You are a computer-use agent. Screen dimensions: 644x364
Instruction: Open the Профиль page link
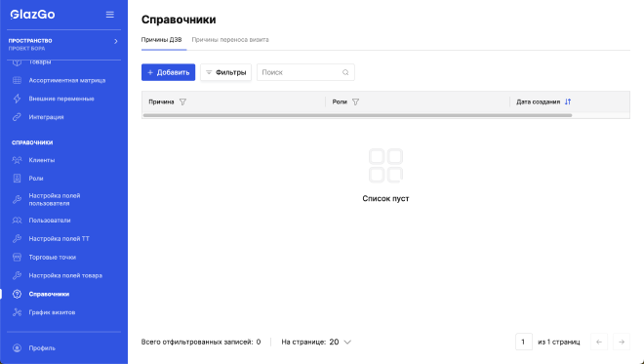[42, 348]
